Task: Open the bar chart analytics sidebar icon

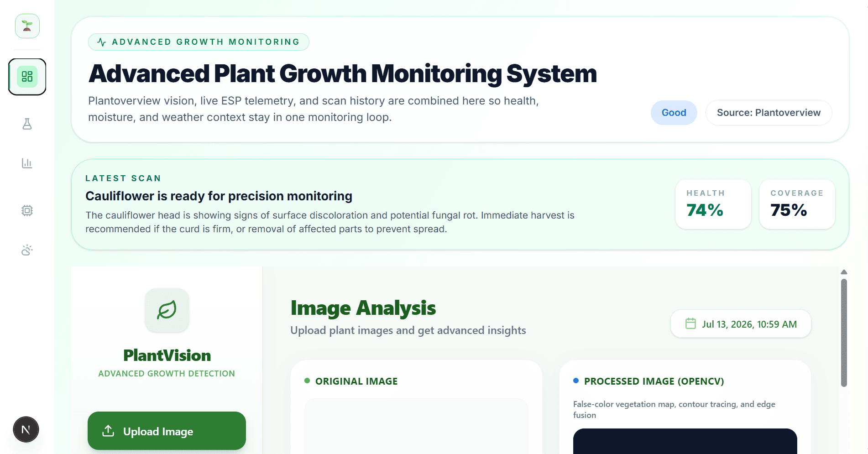Action: [27, 163]
